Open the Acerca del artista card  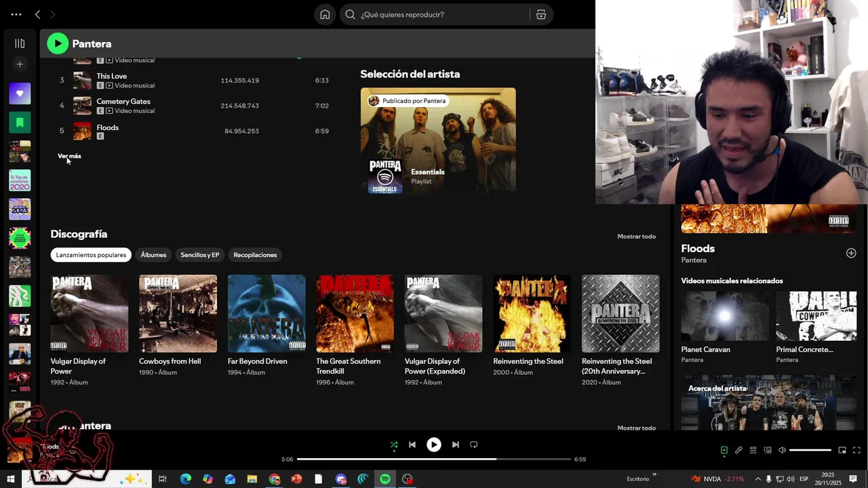[769, 403]
